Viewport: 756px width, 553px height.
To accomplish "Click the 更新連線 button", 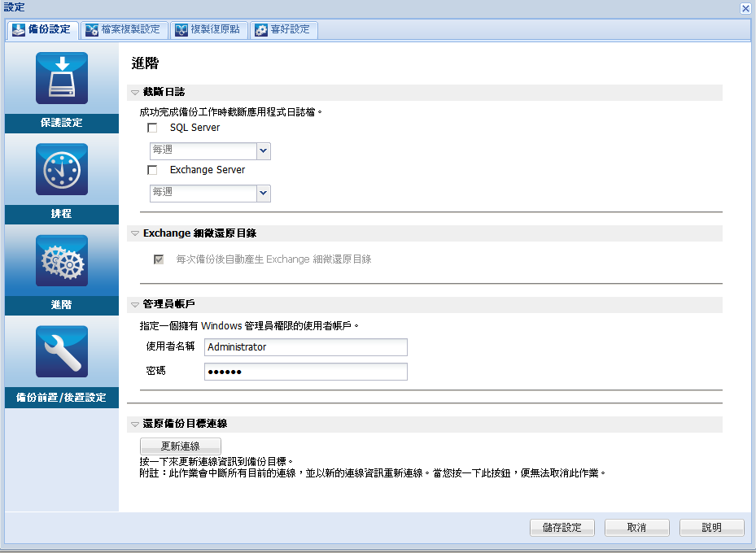I will tap(180, 446).
